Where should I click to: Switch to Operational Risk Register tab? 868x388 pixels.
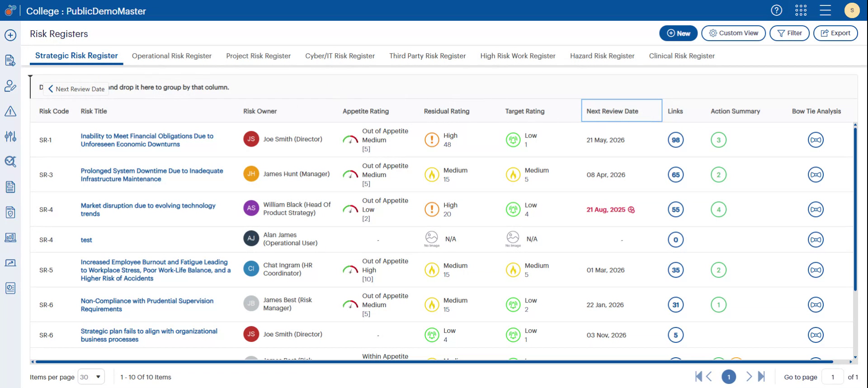coord(171,56)
